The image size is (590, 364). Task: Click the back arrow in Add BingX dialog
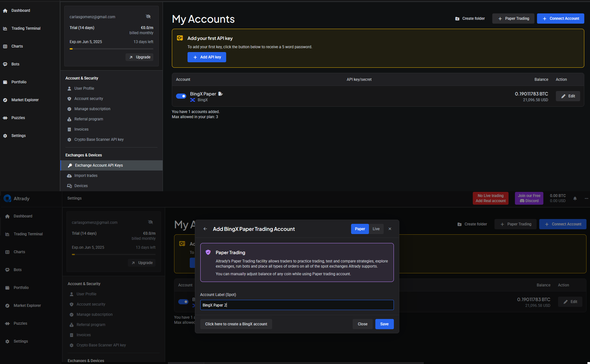205,229
